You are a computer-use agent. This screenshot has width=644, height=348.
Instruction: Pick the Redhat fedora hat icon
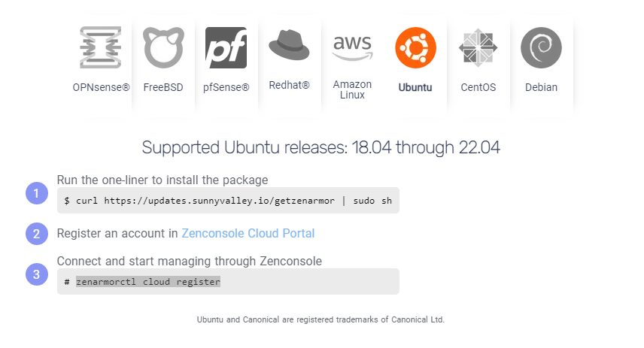[289, 45]
